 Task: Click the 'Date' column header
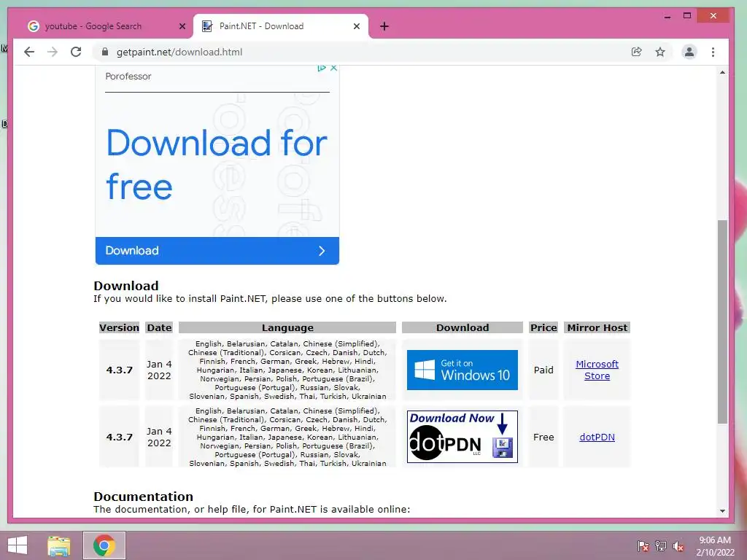point(159,327)
